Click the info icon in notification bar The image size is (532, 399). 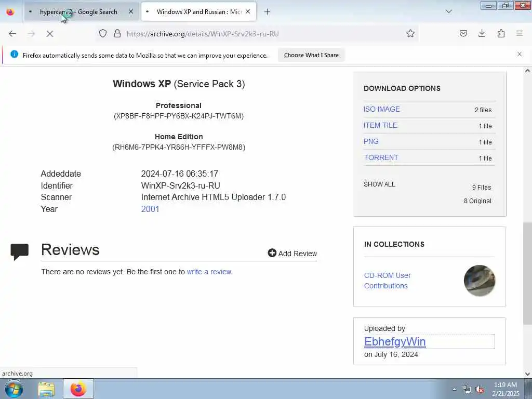coord(14,54)
